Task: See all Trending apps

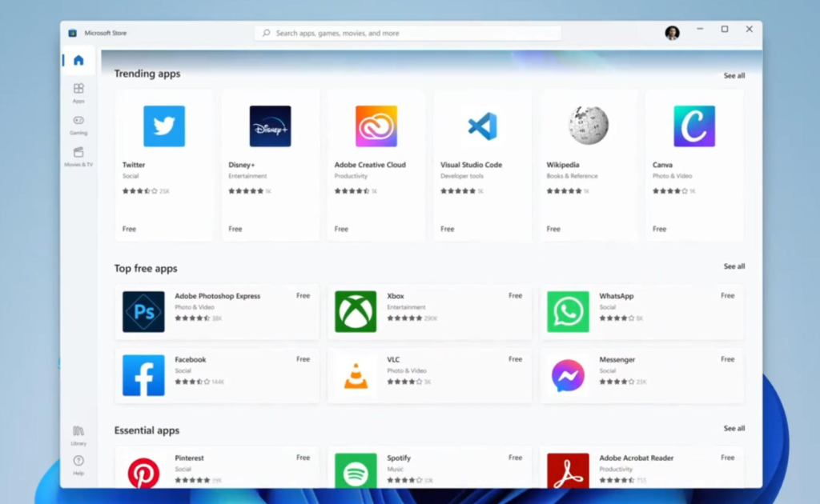Action: coord(734,76)
